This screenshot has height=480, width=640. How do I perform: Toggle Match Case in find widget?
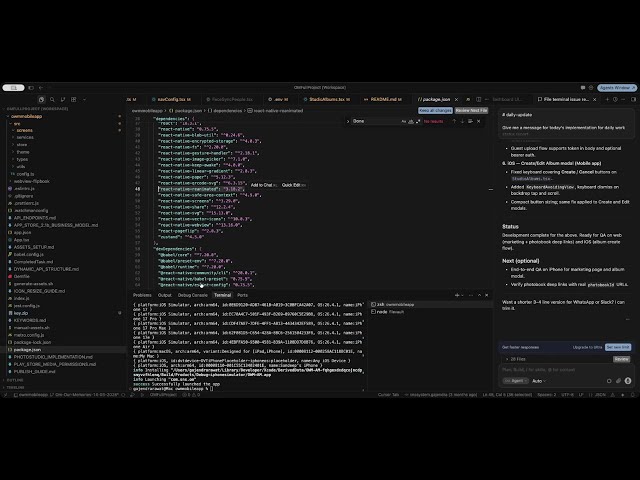(x=404, y=121)
